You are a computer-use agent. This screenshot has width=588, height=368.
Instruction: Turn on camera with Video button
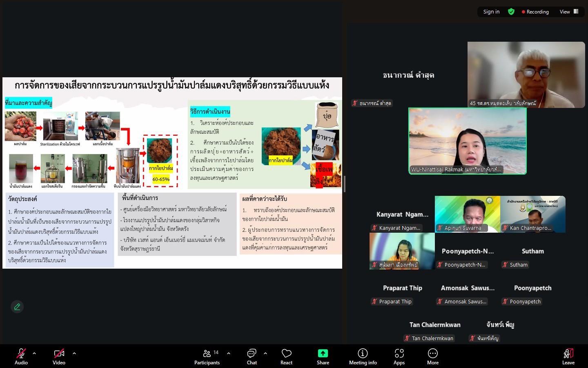(x=59, y=356)
